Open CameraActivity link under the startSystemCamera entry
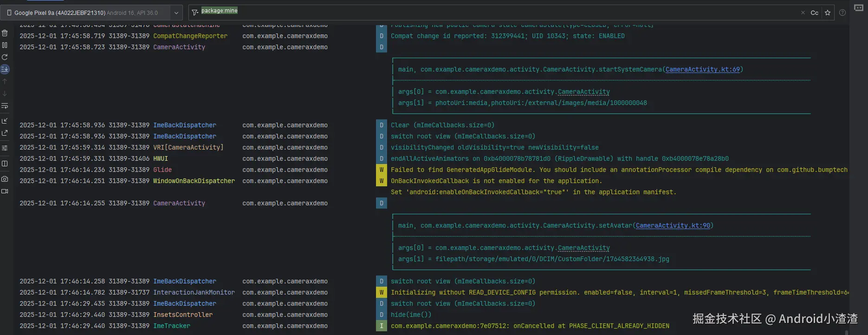 pyautogui.click(x=583, y=92)
